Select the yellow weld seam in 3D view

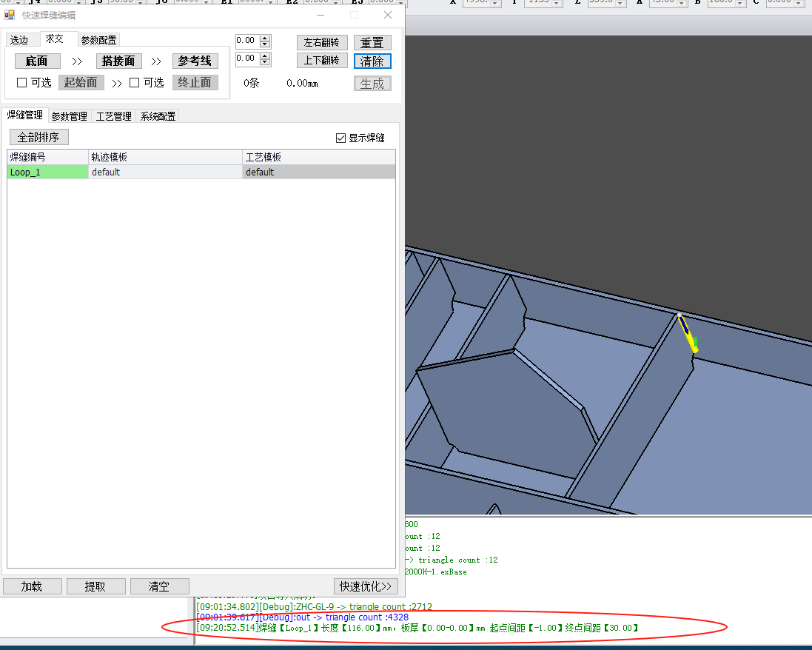click(687, 333)
